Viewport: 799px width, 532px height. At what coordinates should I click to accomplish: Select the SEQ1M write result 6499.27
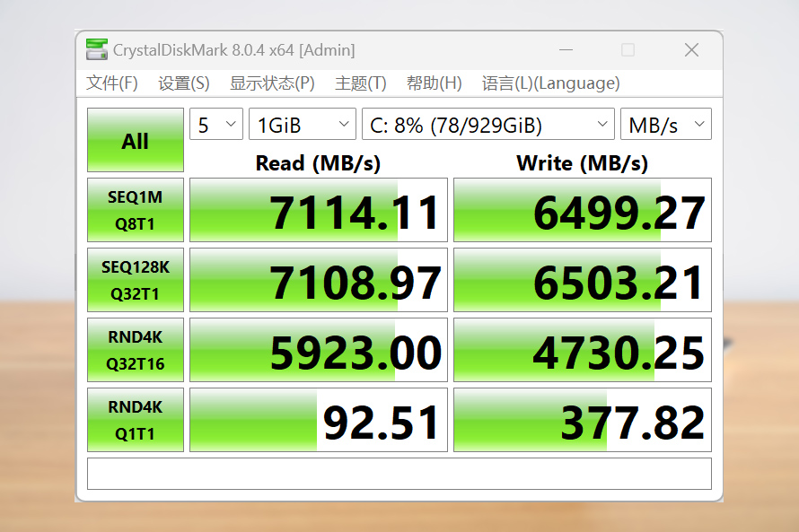coord(583,210)
